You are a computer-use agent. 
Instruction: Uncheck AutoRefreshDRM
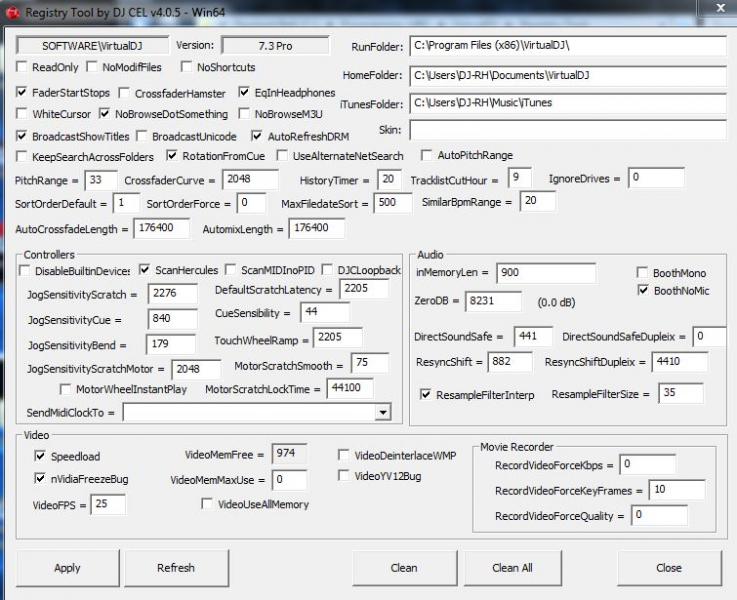tap(257, 136)
